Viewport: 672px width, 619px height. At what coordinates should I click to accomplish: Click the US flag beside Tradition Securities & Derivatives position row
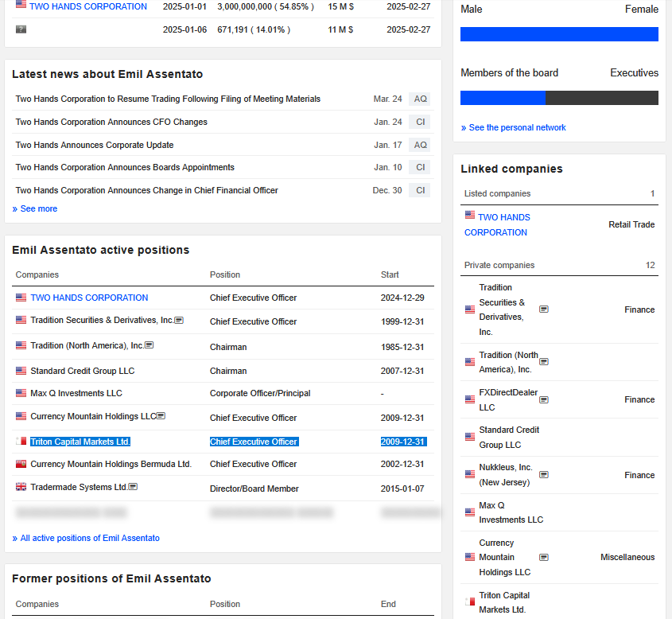point(21,320)
